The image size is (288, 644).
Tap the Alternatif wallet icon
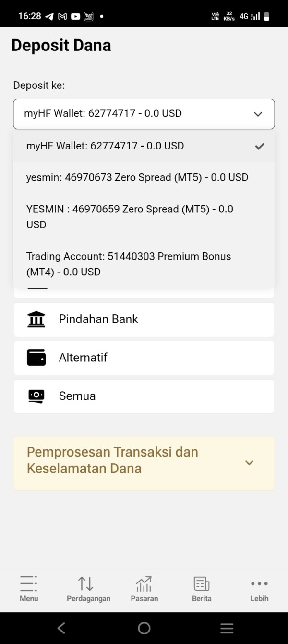[36, 358]
